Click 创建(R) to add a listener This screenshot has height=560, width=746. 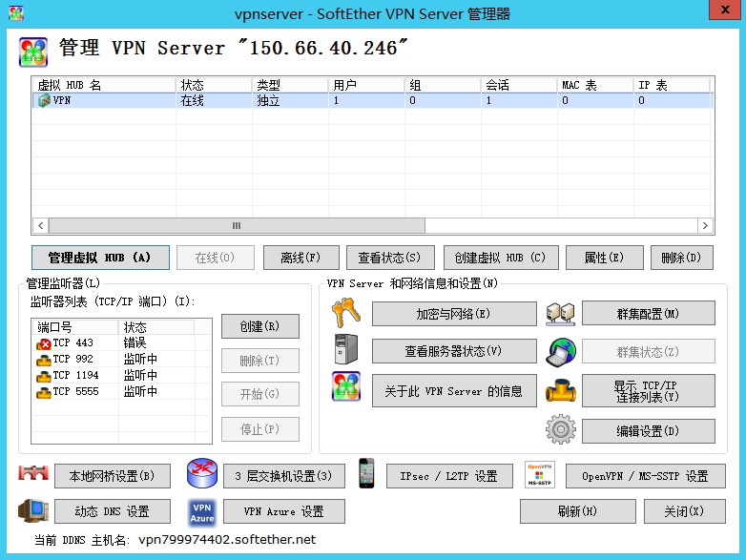pos(260,326)
